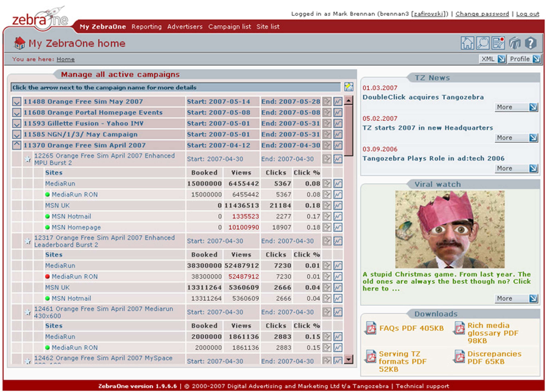Click star icon beside 12461 Mediarun 430x600

coord(28,312)
